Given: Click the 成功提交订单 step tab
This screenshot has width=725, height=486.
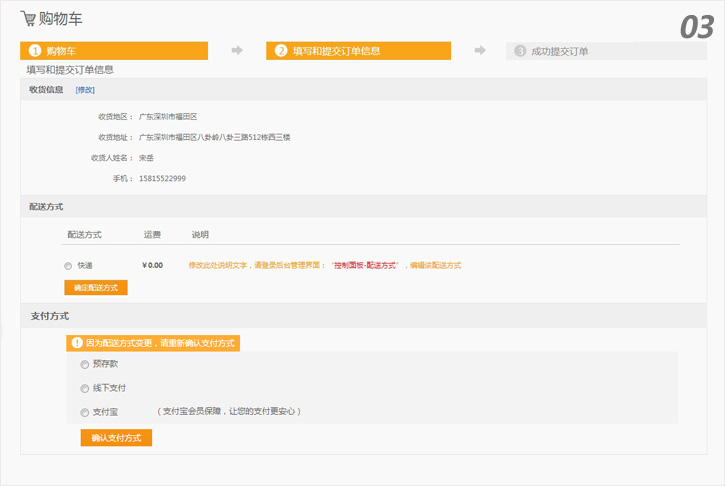Looking at the screenshot, I should coord(566,51).
